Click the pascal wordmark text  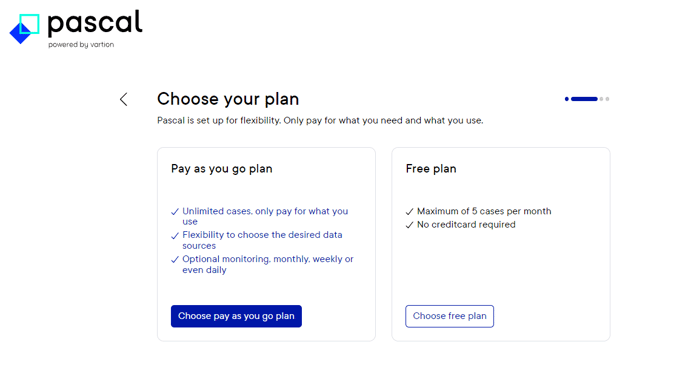95,23
